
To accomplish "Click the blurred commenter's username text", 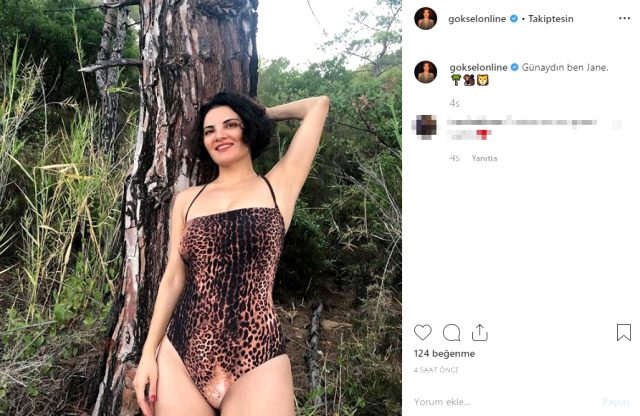I will (476, 122).
